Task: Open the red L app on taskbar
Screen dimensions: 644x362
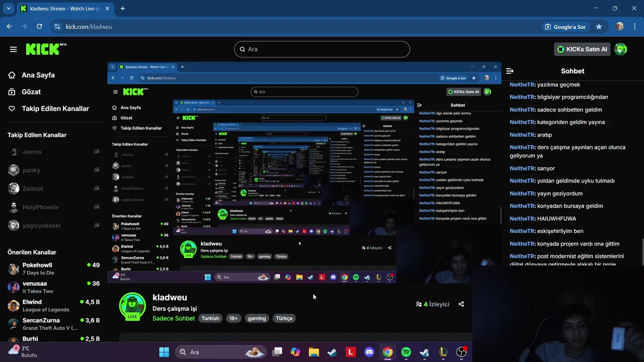Action: coord(351,352)
